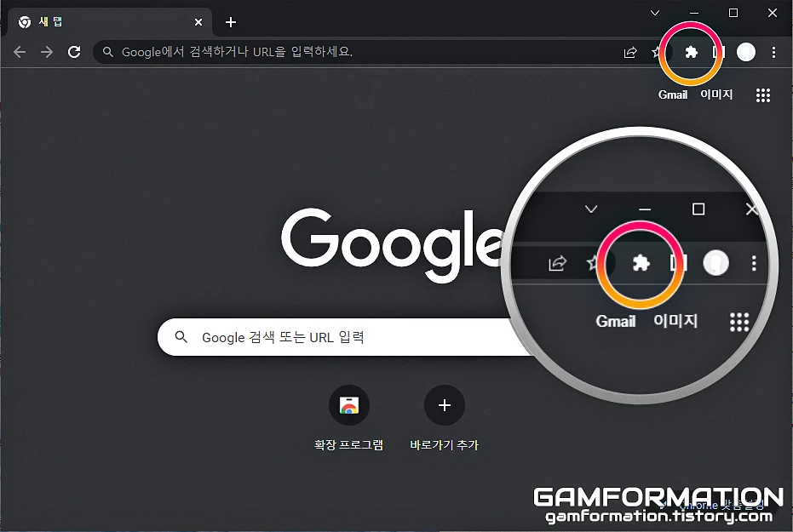
Task: Open the 확장 프로그램 shortcut
Action: pos(349,417)
